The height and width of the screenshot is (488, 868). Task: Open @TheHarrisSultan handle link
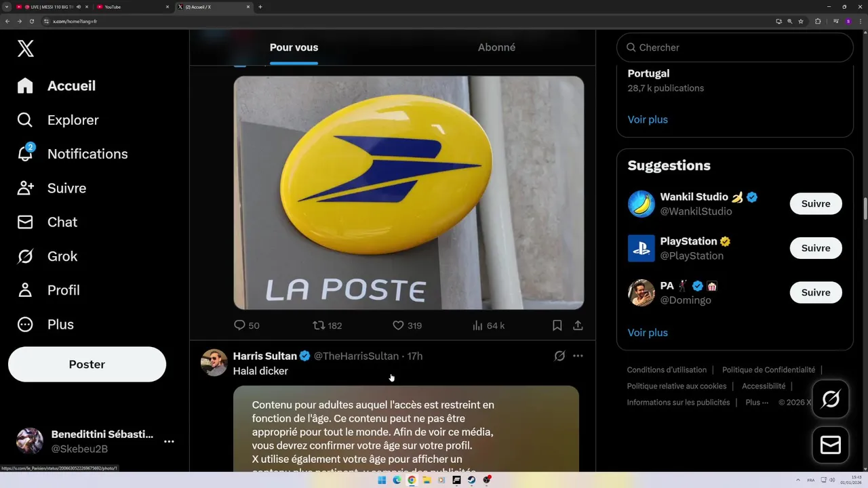(356, 356)
